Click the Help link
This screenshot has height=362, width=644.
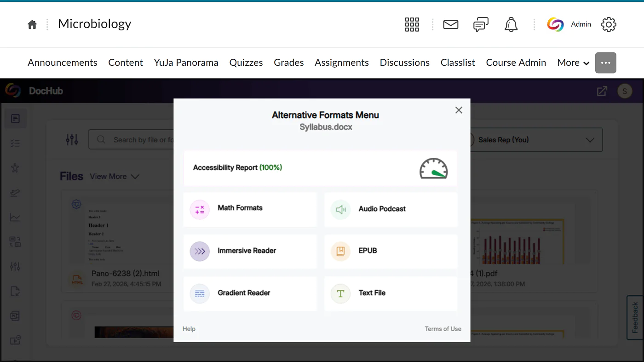[189, 329]
